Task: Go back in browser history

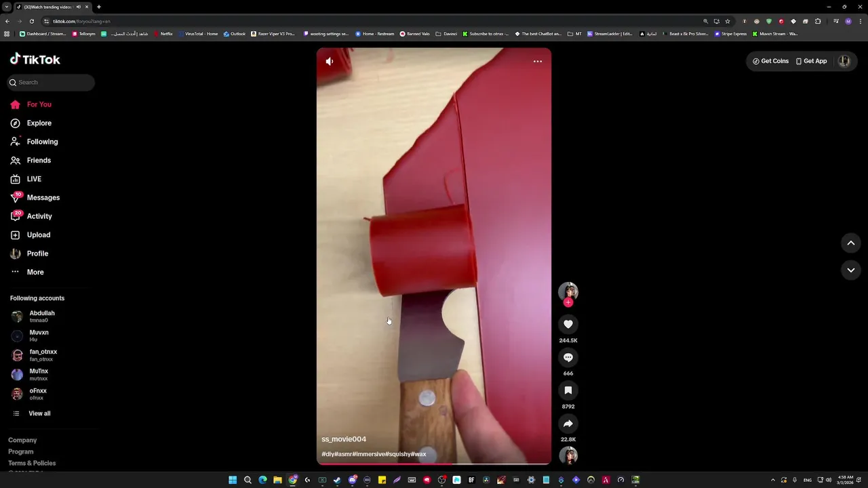Action: click(7, 21)
